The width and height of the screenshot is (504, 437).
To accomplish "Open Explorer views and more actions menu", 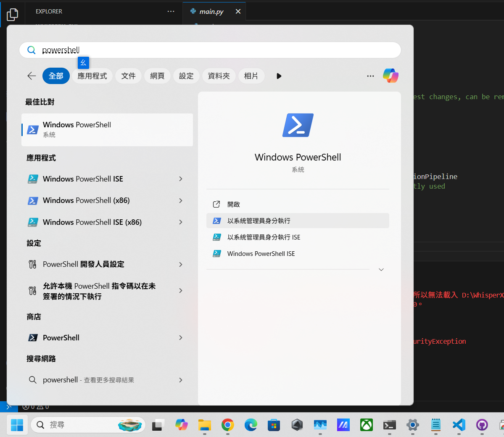I will [x=171, y=11].
